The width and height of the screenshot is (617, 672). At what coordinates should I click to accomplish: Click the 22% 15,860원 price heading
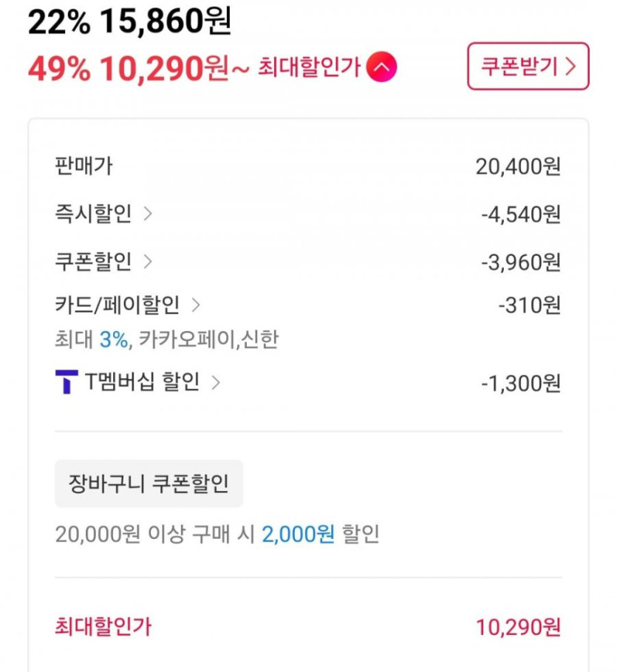pos(129,23)
